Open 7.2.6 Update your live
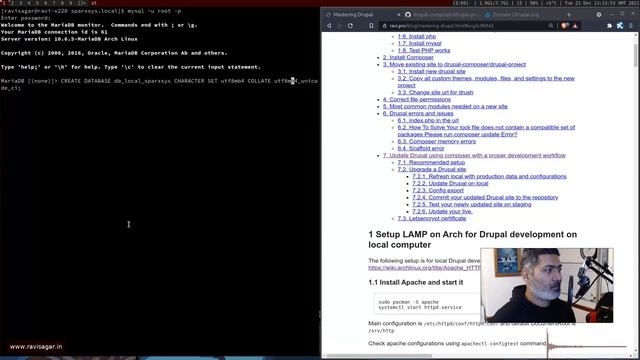640x360 pixels. [442, 211]
